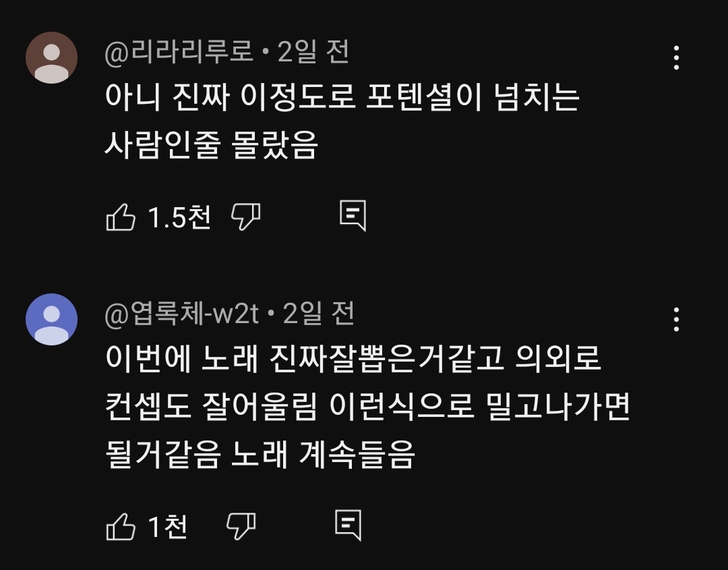728x570 pixels.
Task: Open the reply icon under @리라리루로's comment
Action: pyautogui.click(x=353, y=216)
